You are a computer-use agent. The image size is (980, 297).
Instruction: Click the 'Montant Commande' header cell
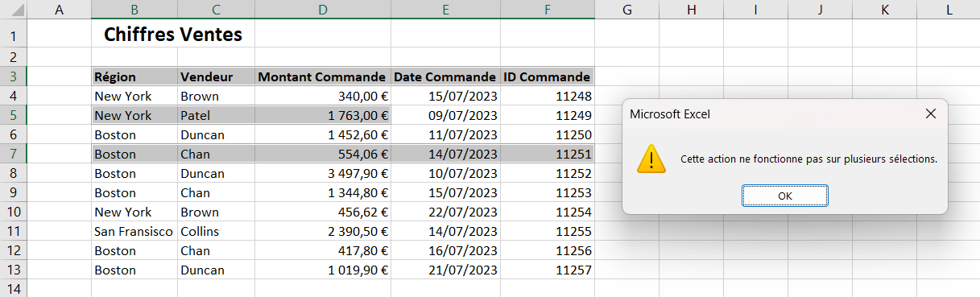pos(323,76)
